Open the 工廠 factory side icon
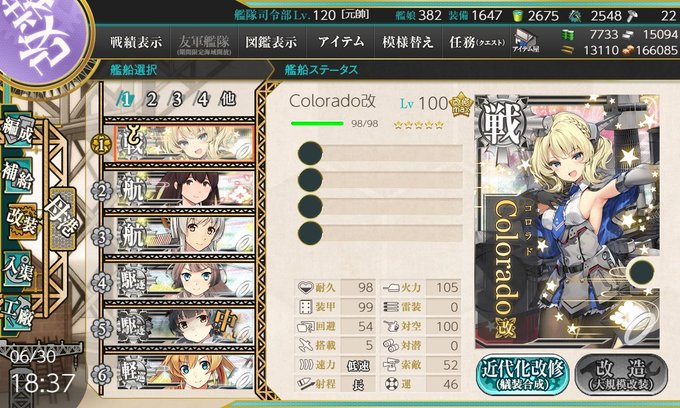 17,312
